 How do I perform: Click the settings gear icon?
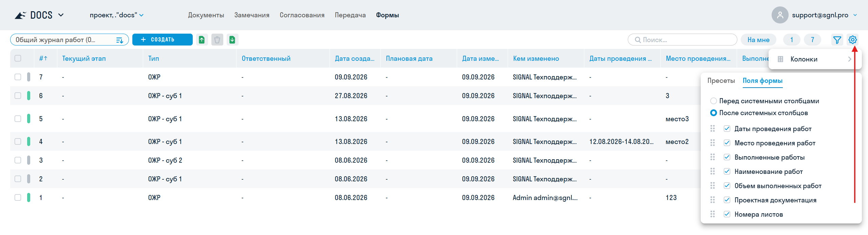pos(853,40)
